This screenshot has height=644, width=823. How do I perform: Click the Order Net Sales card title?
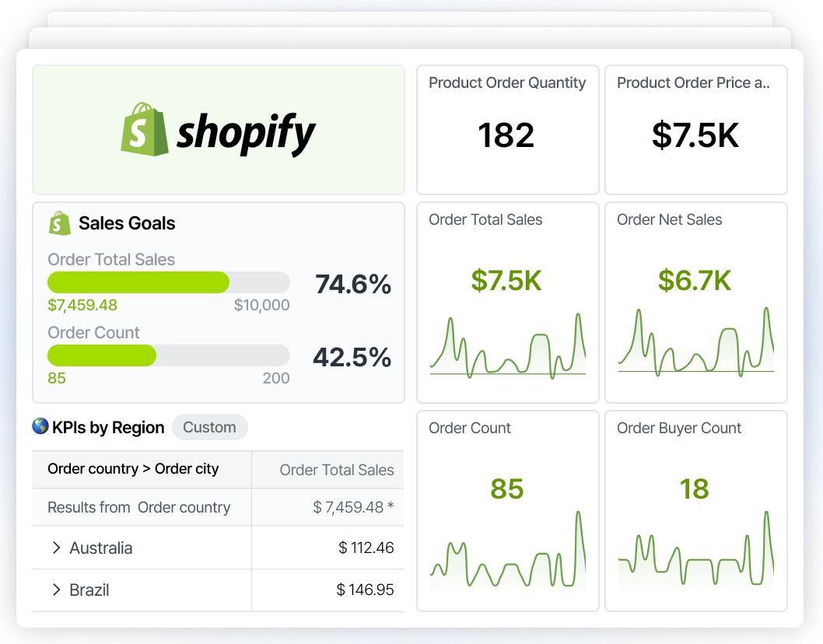pos(670,219)
